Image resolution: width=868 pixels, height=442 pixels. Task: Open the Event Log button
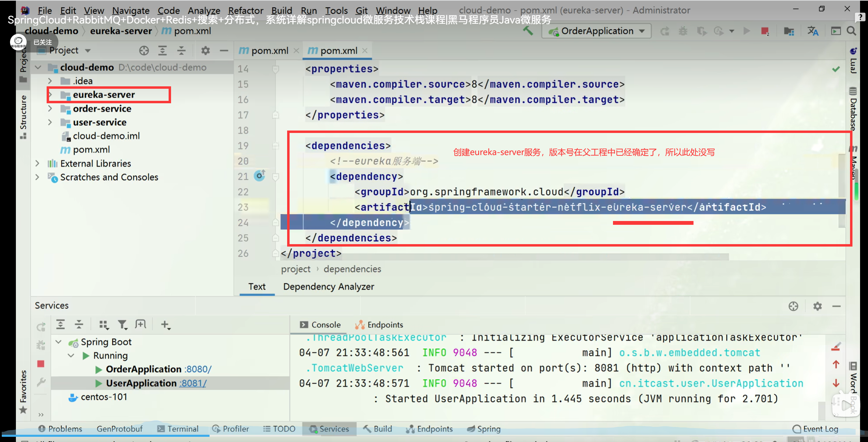[x=816, y=429]
